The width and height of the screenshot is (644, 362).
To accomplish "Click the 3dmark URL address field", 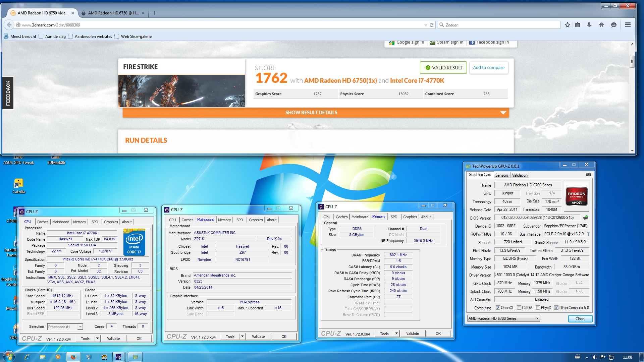I will 221,25.
